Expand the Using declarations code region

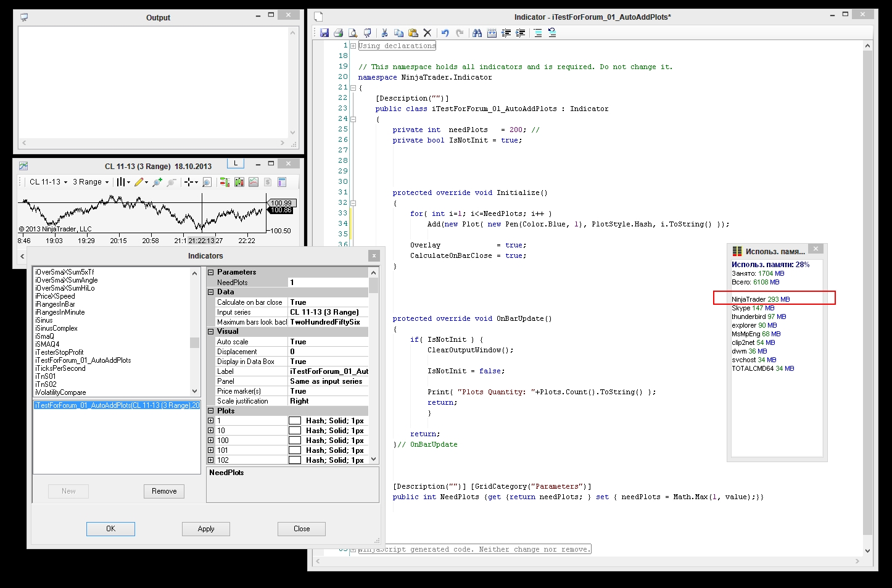[x=353, y=46]
